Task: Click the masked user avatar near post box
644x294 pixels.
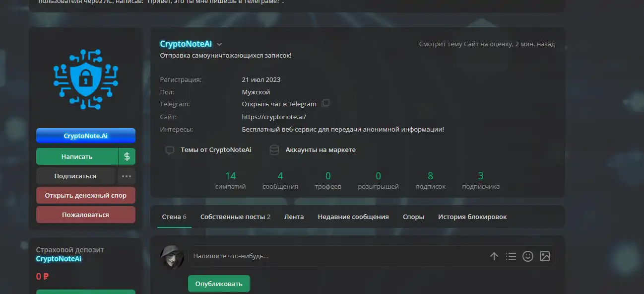Action: click(x=172, y=257)
